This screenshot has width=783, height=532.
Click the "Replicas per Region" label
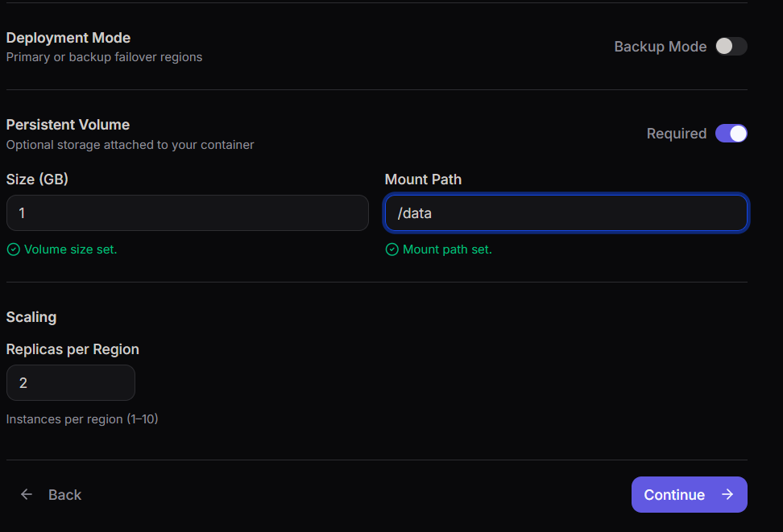coord(72,349)
